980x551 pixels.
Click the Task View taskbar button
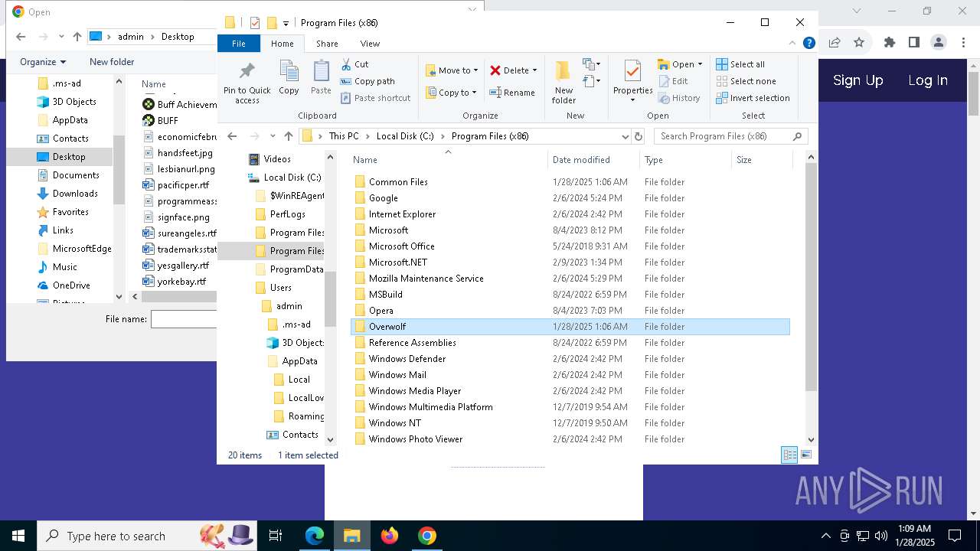[276, 536]
